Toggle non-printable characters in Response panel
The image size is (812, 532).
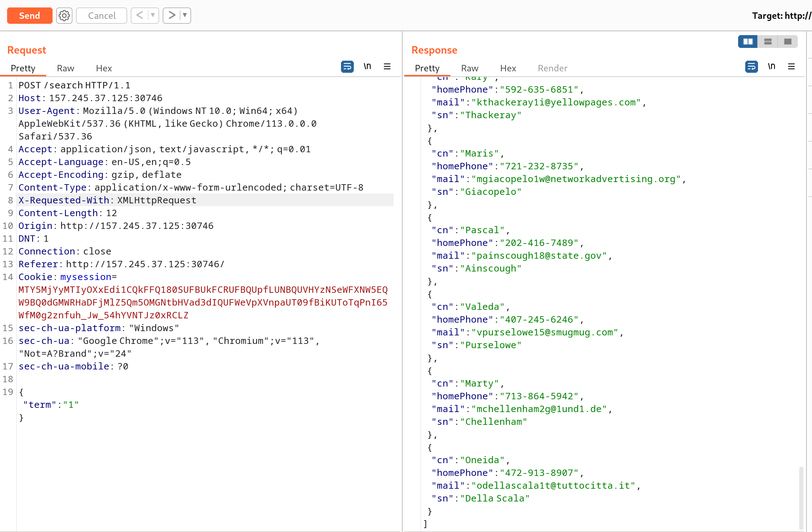tap(772, 66)
